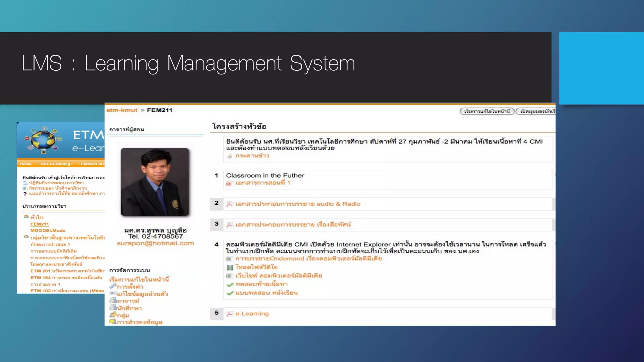Screen dimensions: 644x362
Task: Open เอกสารการสอนที่ 1 link
Action: coord(263,183)
